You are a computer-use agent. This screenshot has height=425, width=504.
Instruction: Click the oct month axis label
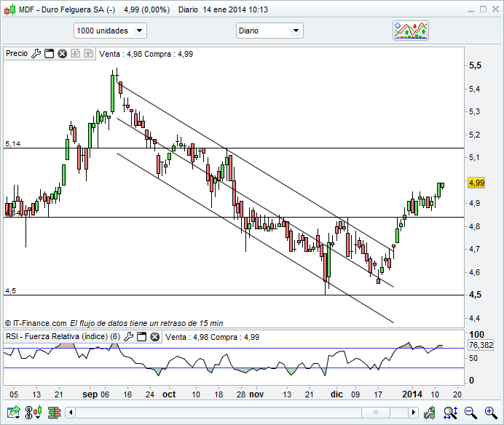click(169, 394)
